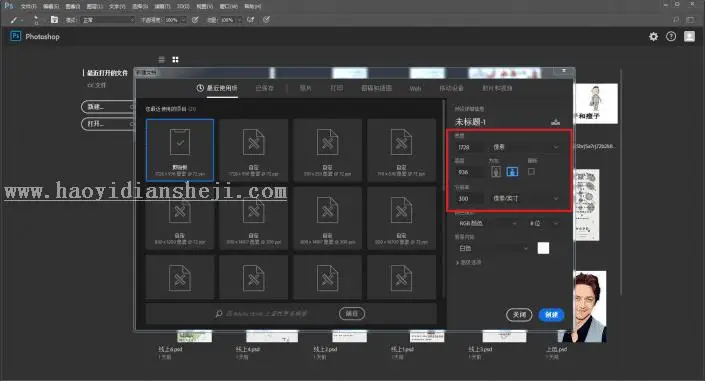Switch to the 移动设备 tab
705x381 pixels.
tap(451, 88)
